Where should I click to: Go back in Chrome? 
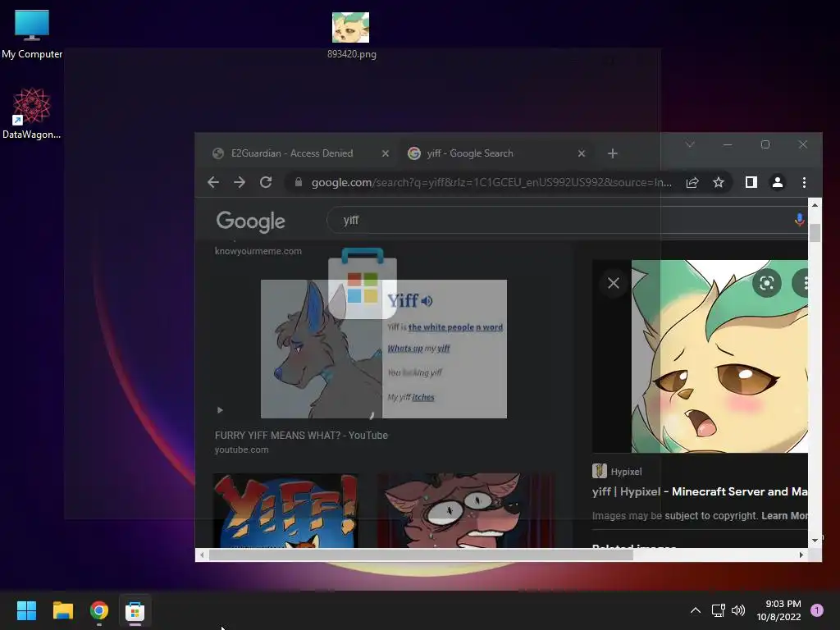tap(213, 183)
